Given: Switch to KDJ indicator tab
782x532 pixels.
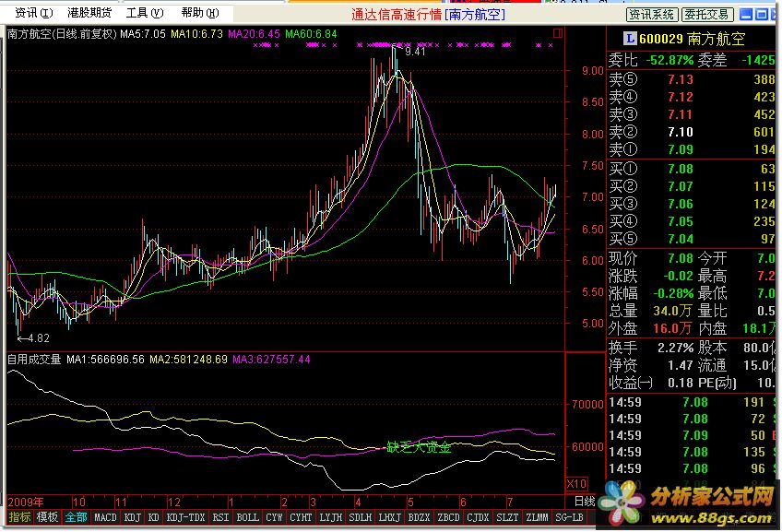Looking at the screenshot, I should (x=132, y=517).
